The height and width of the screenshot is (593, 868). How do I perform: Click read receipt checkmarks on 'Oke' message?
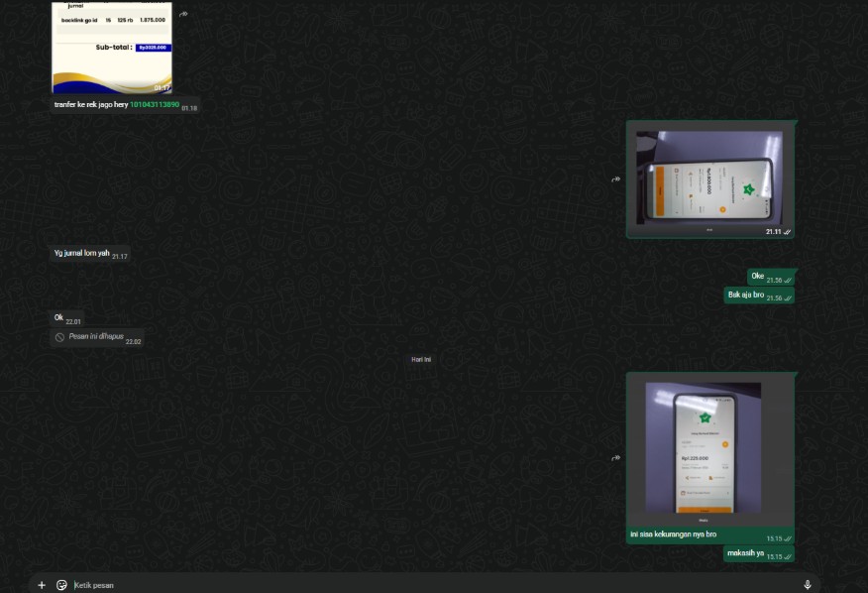click(x=788, y=280)
